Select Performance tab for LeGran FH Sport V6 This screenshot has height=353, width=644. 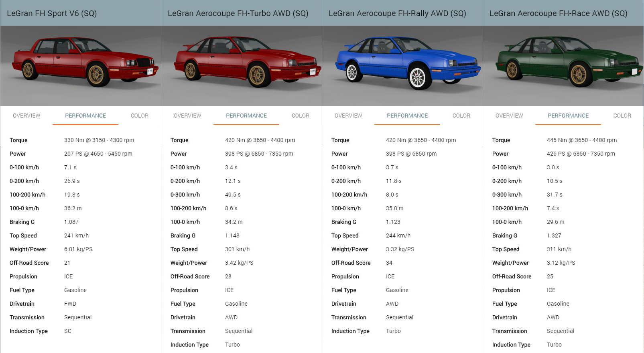coord(85,116)
